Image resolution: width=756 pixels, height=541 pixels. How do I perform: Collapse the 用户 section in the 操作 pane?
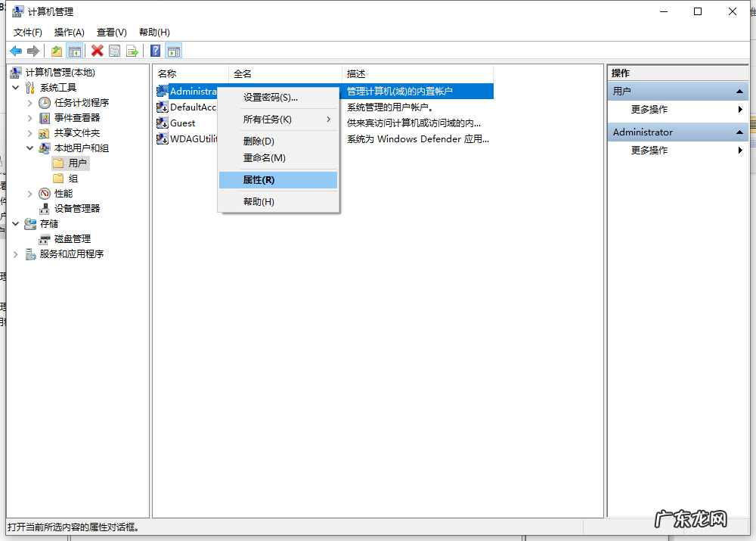click(x=740, y=92)
